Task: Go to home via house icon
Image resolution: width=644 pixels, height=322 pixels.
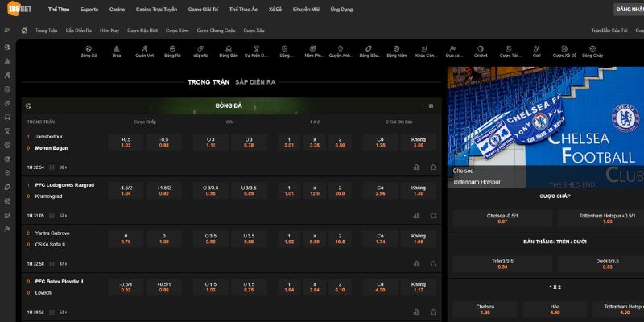Action: click(24, 31)
